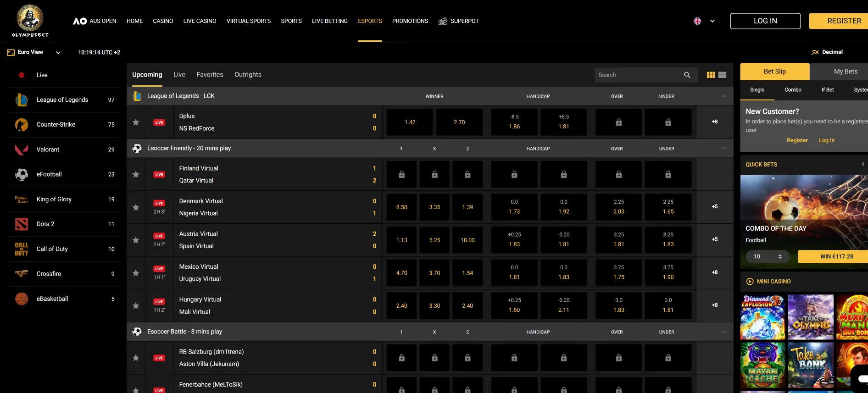This screenshot has width=868, height=393.
Task: Open the Live Casino menu item
Action: coord(200,21)
